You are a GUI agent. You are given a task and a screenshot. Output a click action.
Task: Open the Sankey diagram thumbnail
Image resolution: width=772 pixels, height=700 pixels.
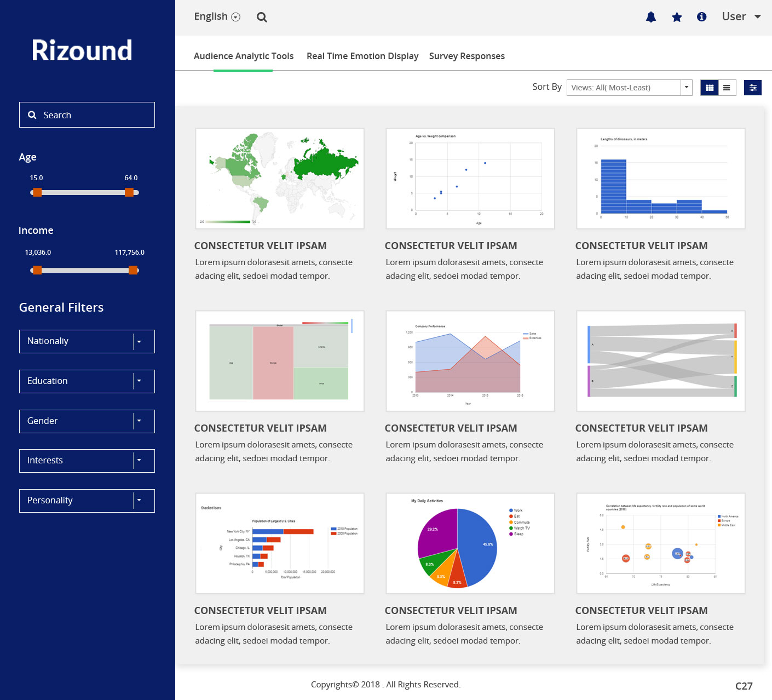pos(661,361)
